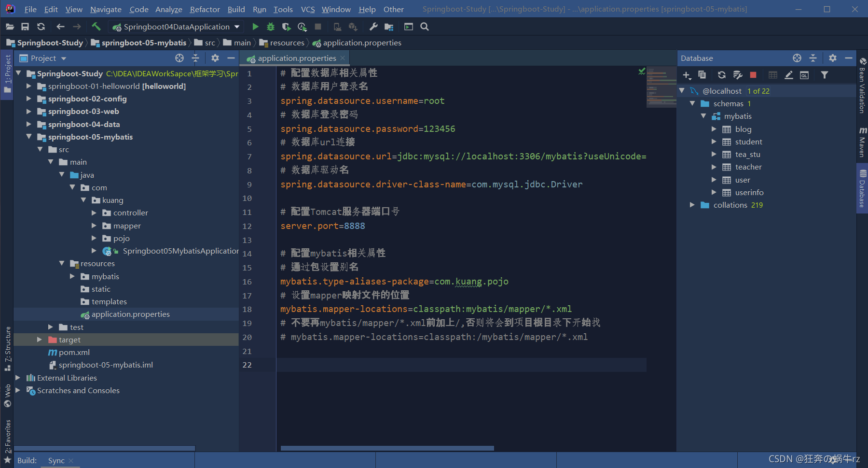Refresh the Database panel
868x468 pixels.
pyautogui.click(x=722, y=75)
